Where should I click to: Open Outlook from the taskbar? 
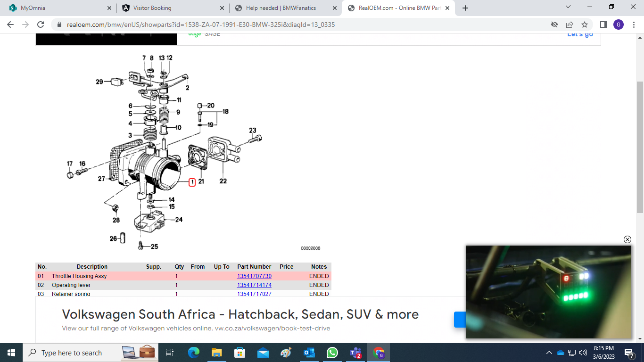coord(309,353)
